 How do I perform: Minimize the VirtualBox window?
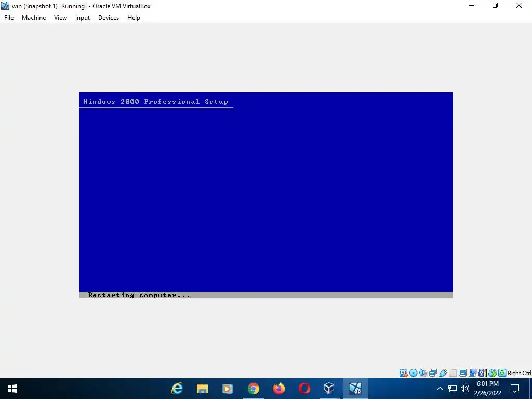(472, 5)
